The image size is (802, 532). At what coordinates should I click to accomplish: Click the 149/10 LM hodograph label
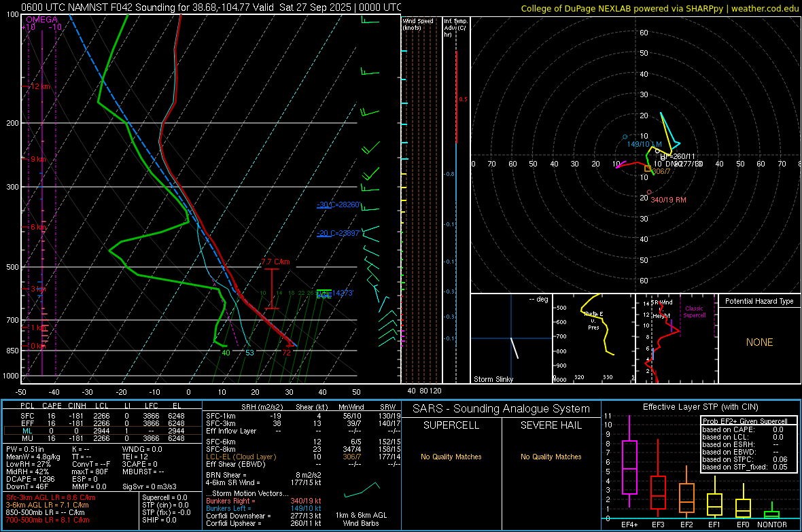644,144
